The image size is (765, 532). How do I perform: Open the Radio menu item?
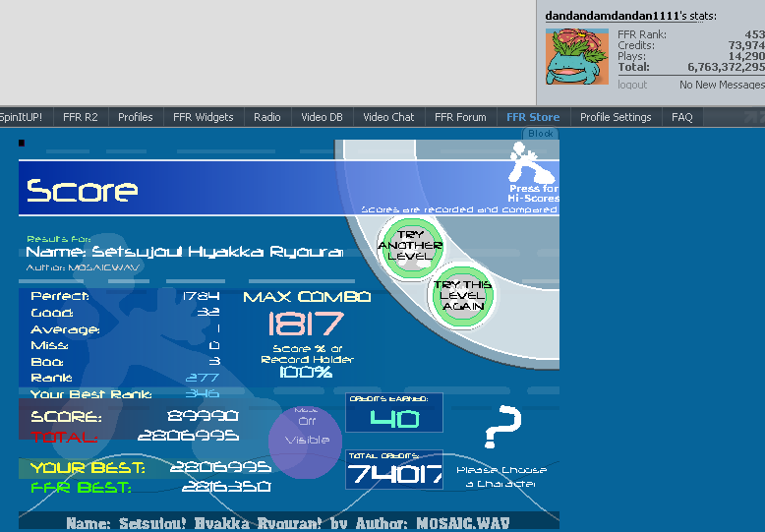[266, 117]
